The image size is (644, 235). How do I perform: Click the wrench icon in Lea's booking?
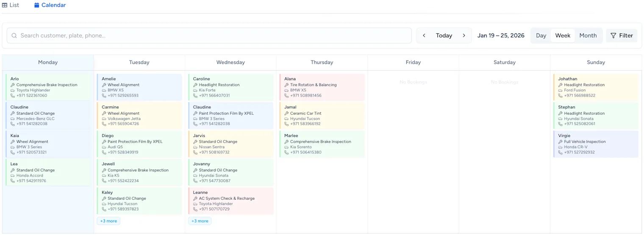click(x=13, y=170)
